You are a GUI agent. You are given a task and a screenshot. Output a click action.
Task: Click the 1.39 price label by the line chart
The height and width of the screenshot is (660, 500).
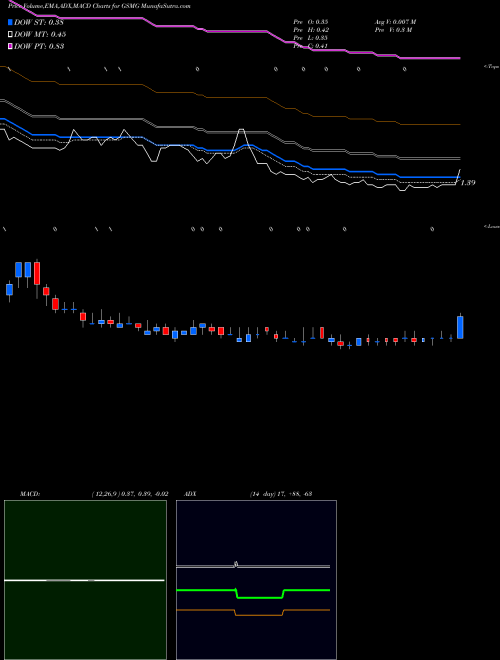coord(468,183)
